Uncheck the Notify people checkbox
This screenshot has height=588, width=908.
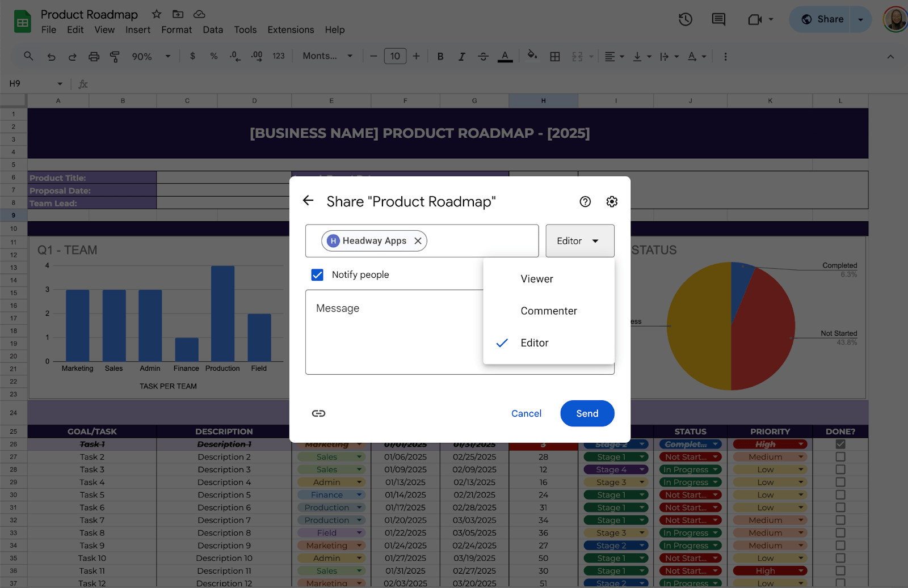pos(317,274)
